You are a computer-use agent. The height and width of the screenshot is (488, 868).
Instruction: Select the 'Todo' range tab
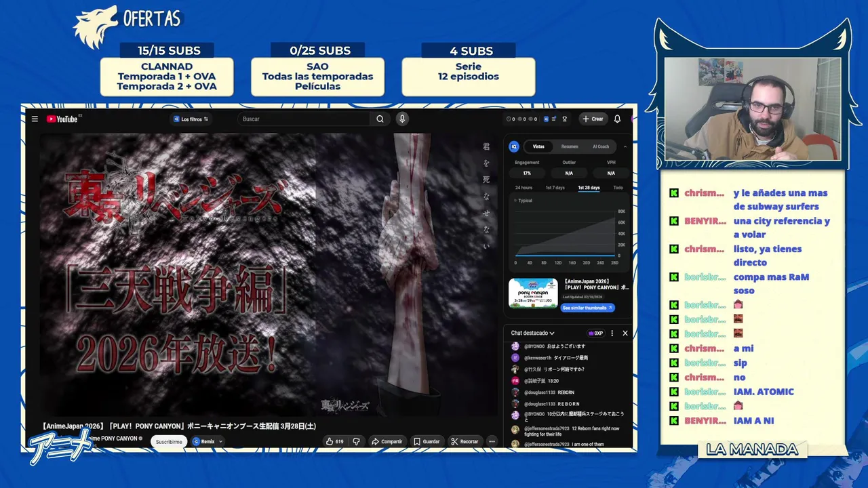click(x=618, y=188)
